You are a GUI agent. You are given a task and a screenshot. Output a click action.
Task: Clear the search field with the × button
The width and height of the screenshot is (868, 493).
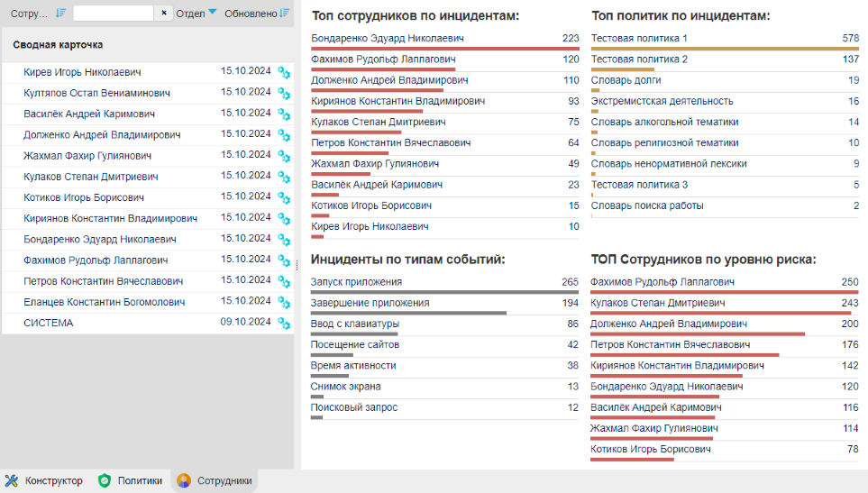pyautogui.click(x=163, y=14)
